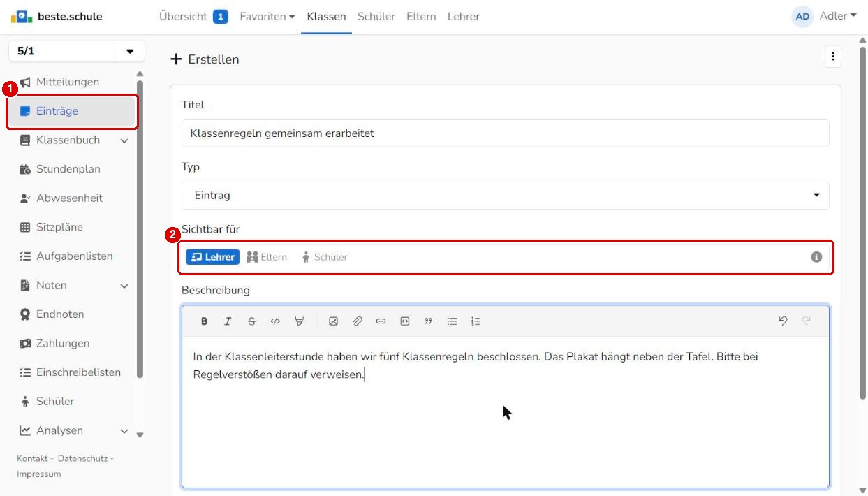Open the Lehrer tab in top navigation
This screenshot has width=868, height=496.
pos(464,16)
